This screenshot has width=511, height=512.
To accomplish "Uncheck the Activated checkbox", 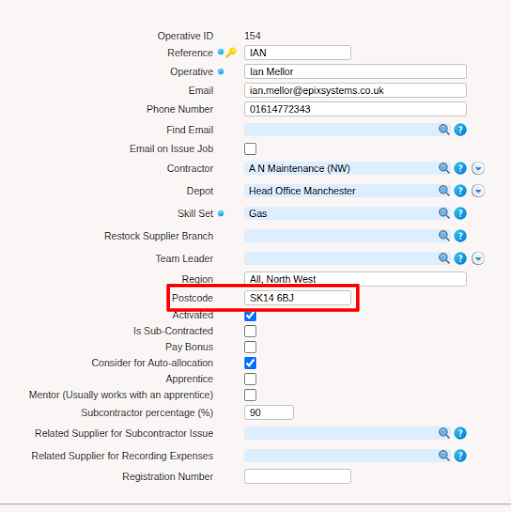I will click(250, 315).
